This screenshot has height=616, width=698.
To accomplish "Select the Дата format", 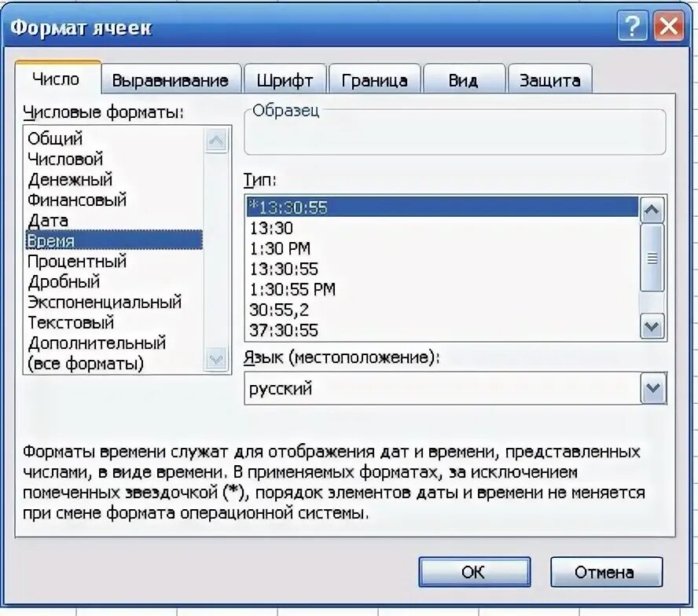I will tap(114, 220).
